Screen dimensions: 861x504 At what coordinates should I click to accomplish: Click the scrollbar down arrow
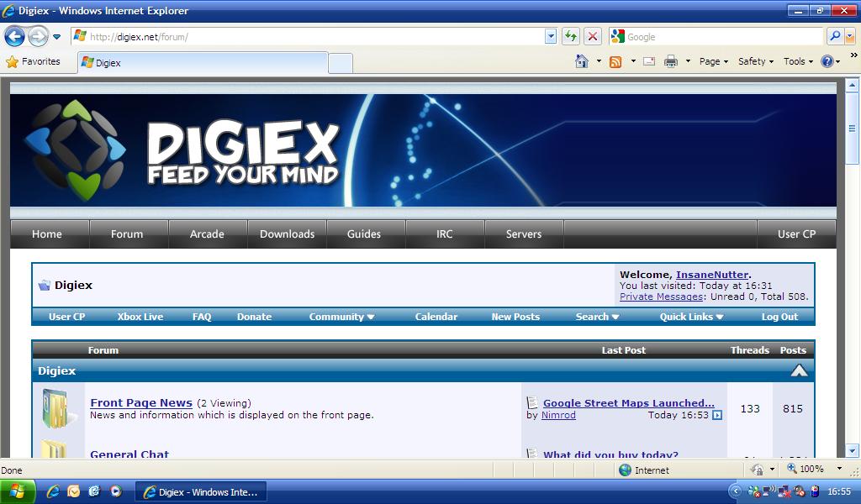click(853, 450)
